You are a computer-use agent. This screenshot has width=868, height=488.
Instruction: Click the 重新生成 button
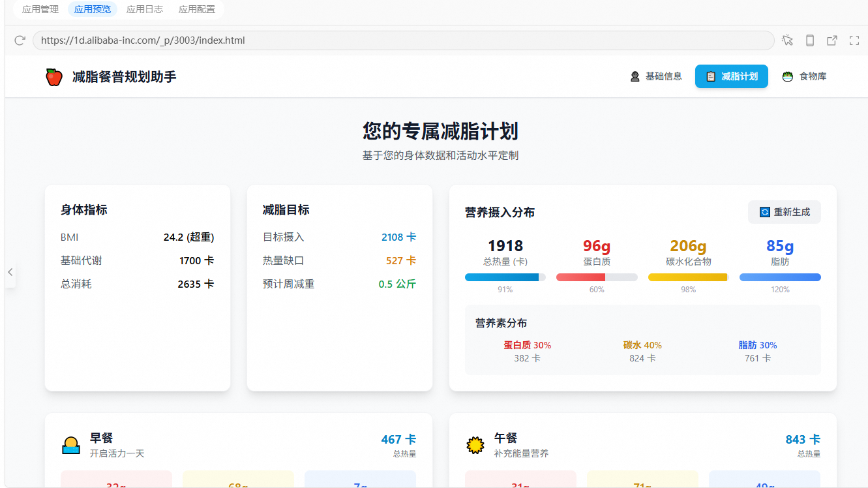pos(785,212)
